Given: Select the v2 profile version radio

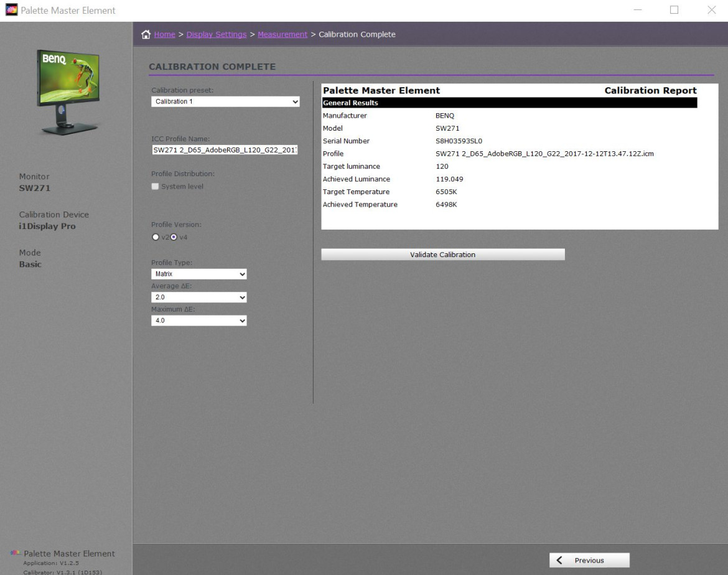Looking at the screenshot, I should tap(156, 237).
